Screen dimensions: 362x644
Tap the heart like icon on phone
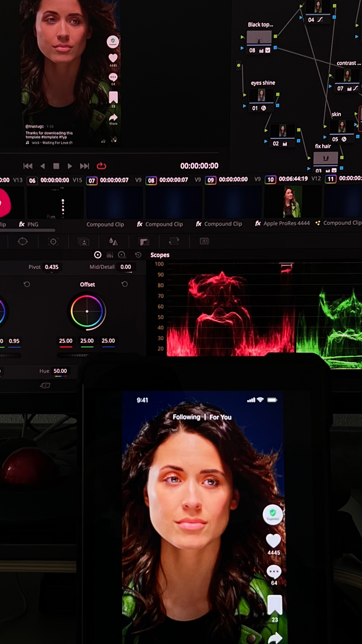(x=273, y=541)
